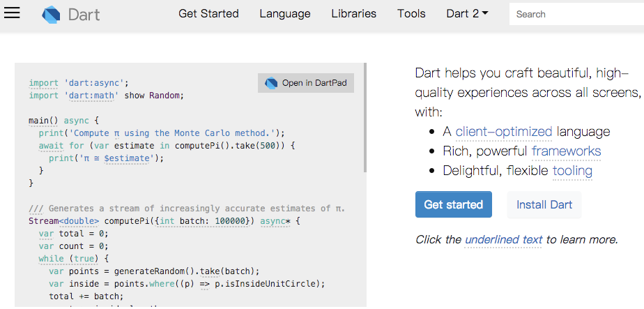Click the underlined async keyword after main()
Screen dimensions: 644x309
[77, 121]
